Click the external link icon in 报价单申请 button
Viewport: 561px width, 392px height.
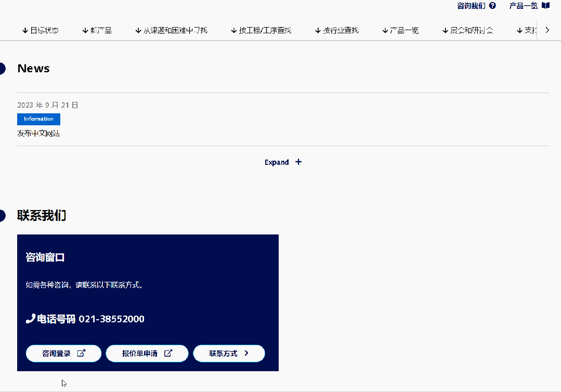(x=168, y=353)
